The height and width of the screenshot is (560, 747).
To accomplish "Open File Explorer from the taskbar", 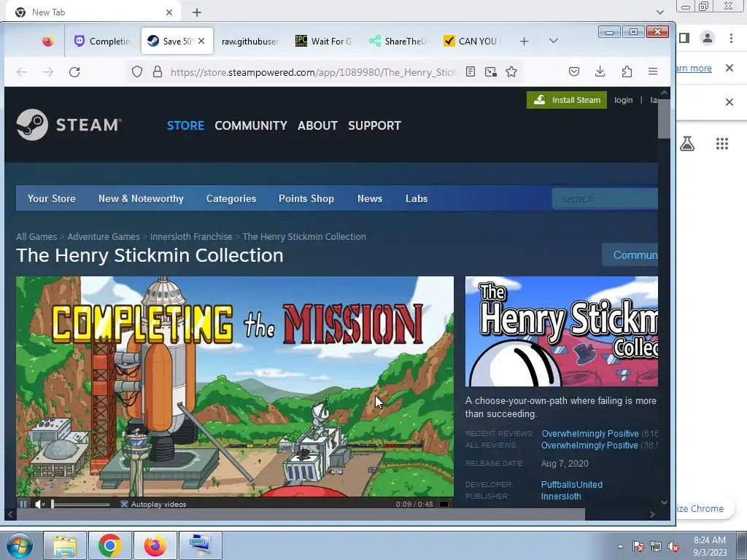I will 65,545.
